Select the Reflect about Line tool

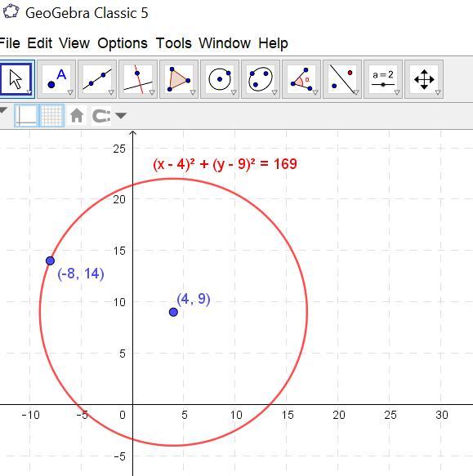point(342,79)
